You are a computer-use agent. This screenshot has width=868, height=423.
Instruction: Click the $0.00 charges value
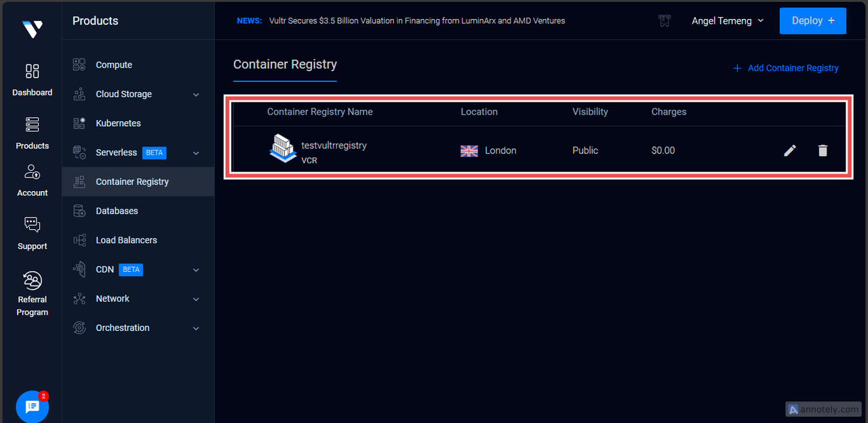coord(663,150)
